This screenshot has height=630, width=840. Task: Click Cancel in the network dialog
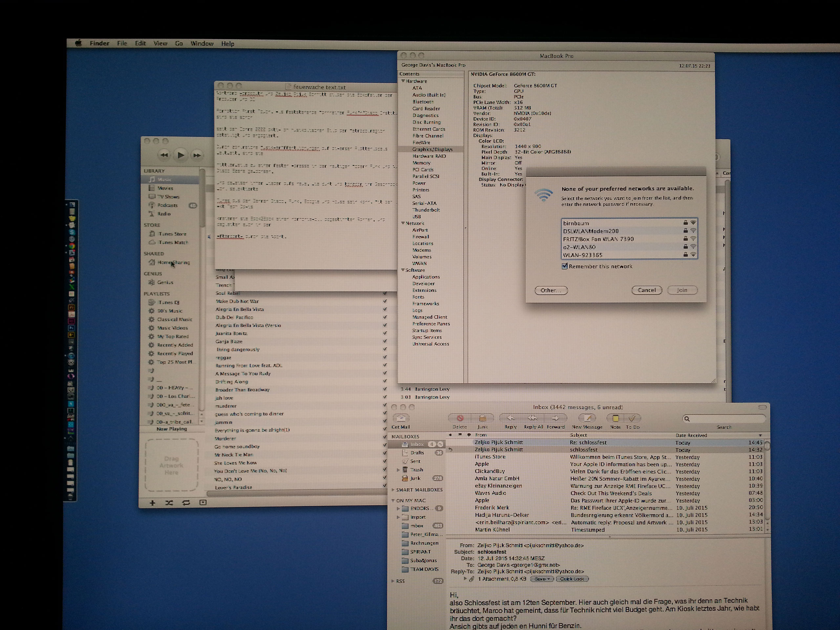coord(646,290)
